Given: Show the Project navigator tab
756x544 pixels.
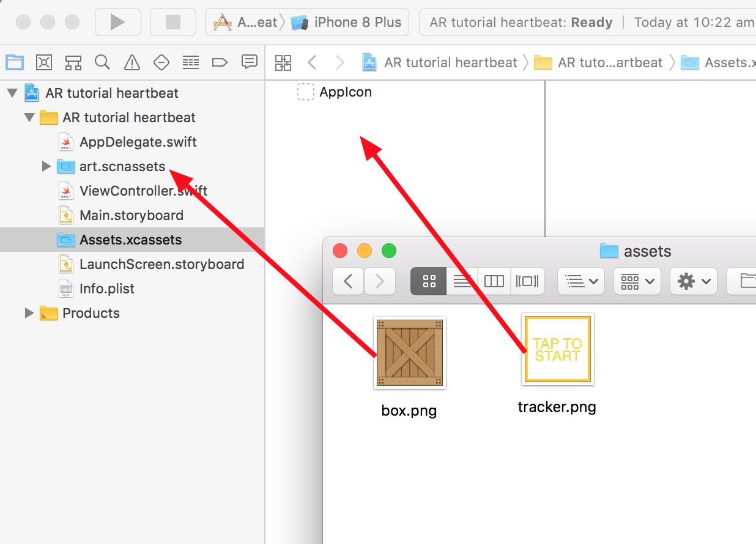Looking at the screenshot, I should 15,62.
